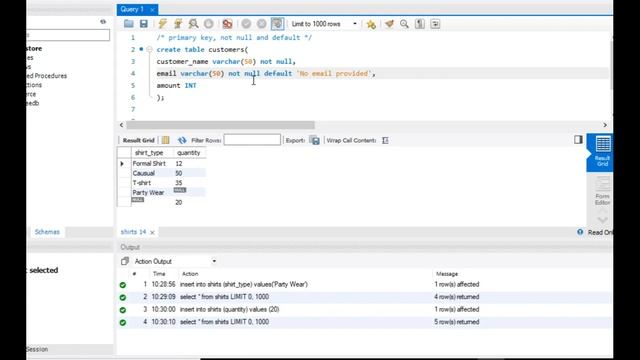Click the Formal Shirt row selector arrow
The image size is (640, 360).
click(122, 164)
